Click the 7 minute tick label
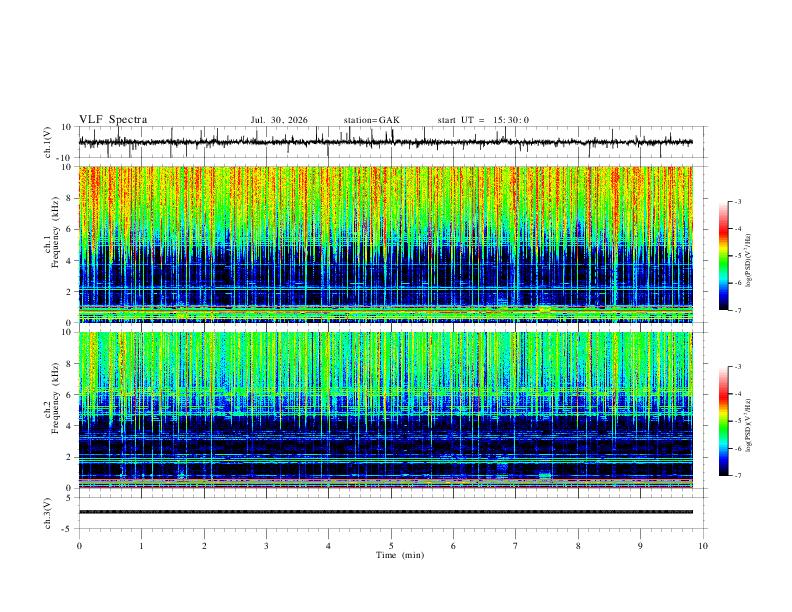The height and width of the screenshot is (612, 792). point(516,546)
